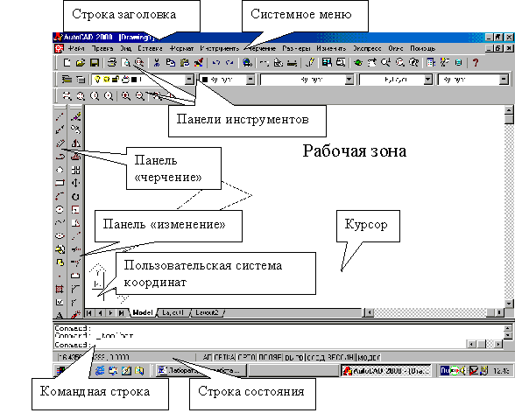Image resolution: width=515 pixels, height=420 pixels.
Task: Pick the Rotate tool in the modify panel
Action: pos(75,197)
